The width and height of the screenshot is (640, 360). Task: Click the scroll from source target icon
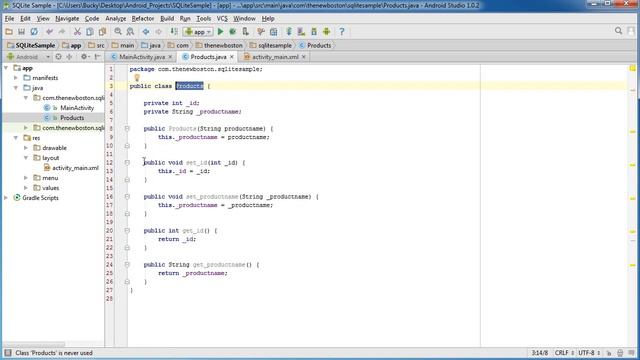point(58,57)
